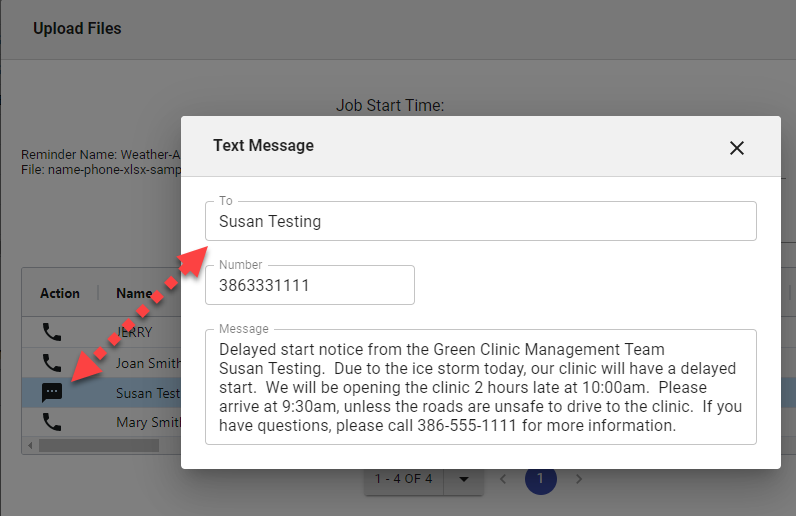
Task: Open the text message icon for Susan
Action: pos(52,393)
